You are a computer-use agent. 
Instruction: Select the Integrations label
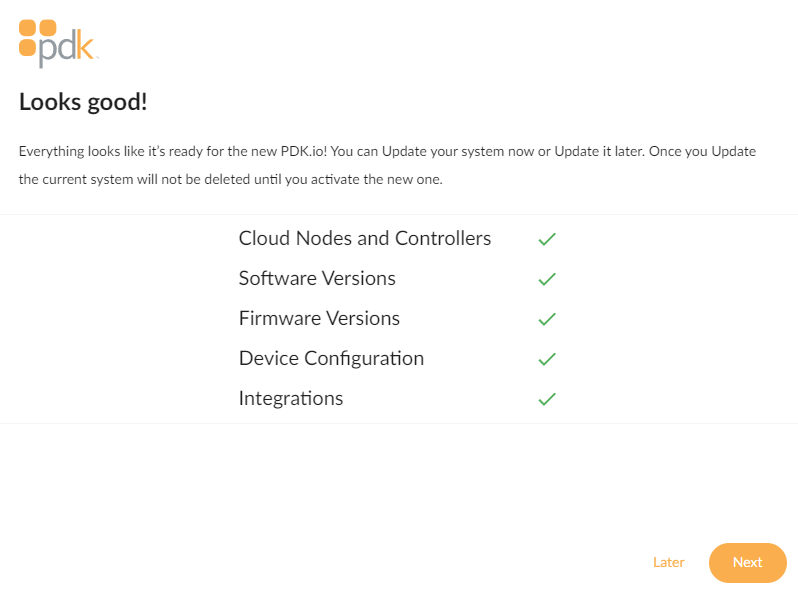[x=291, y=398]
